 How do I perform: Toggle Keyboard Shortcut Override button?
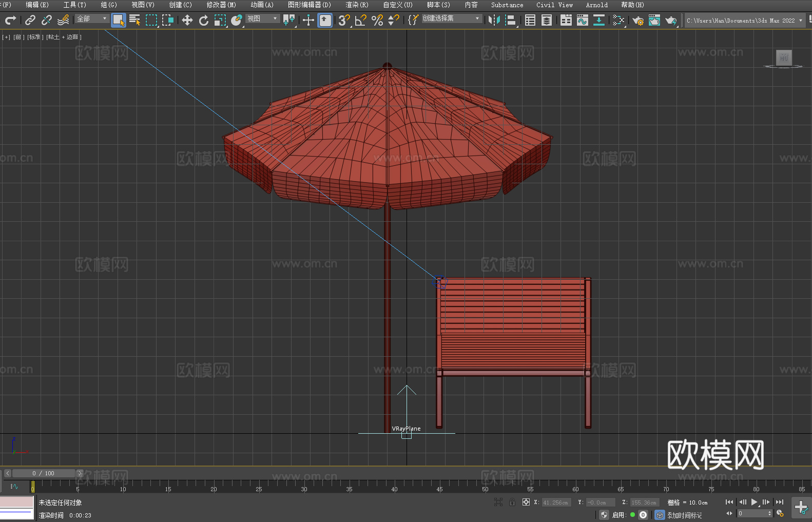point(325,20)
